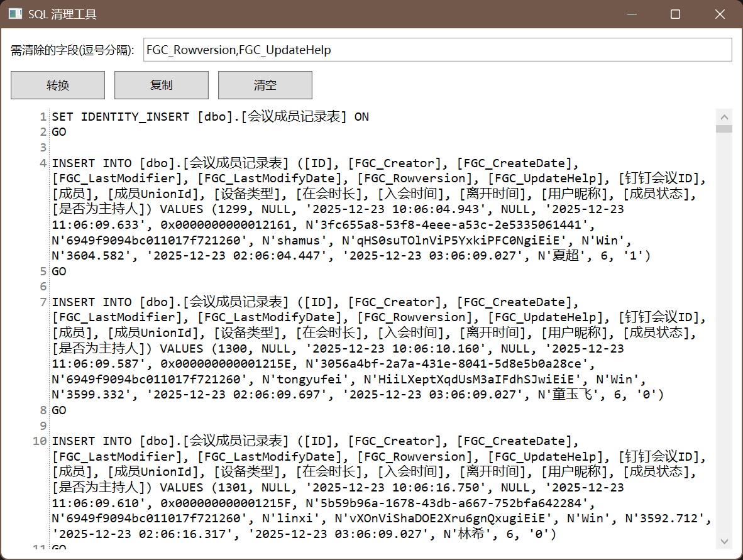Click the scrollbar up arrow
This screenshot has width=743, height=560.
pyautogui.click(x=724, y=117)
